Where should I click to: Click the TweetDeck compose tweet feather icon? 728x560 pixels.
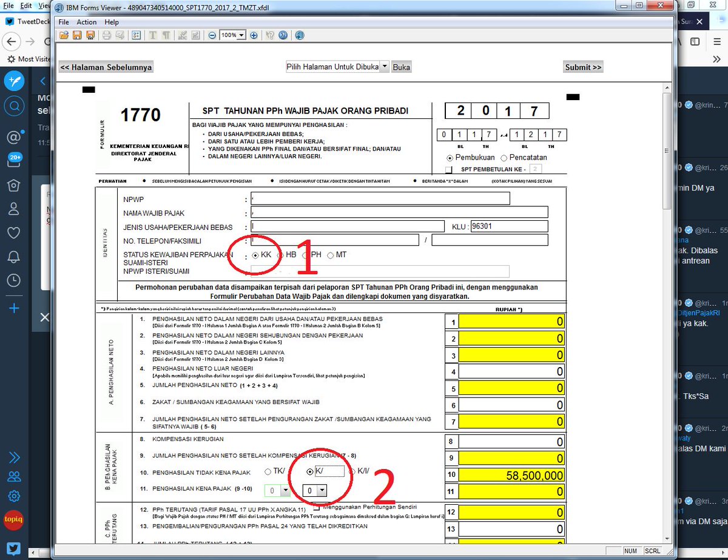coord(14,80)
